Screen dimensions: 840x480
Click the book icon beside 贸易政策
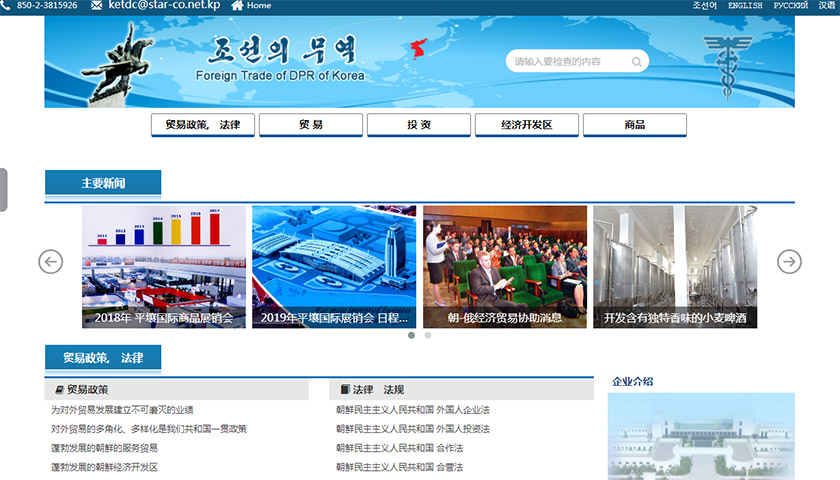[x=59, y=389]
